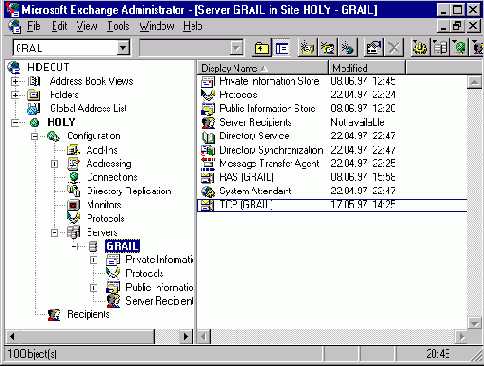Click the new distribution list toolbar icon

coord(327,48)
